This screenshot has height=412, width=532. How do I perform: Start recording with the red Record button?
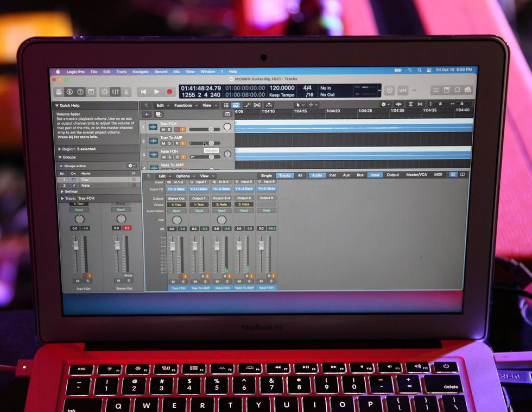click(169, 92)
